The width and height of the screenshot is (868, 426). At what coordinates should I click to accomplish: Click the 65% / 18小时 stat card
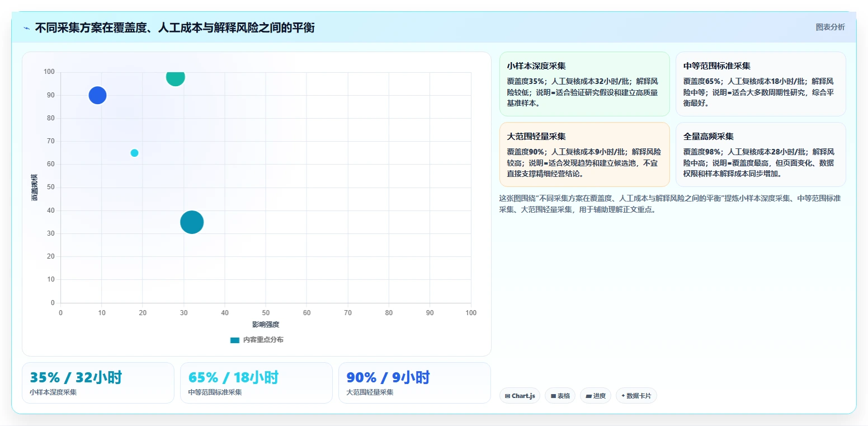(256, 383)
